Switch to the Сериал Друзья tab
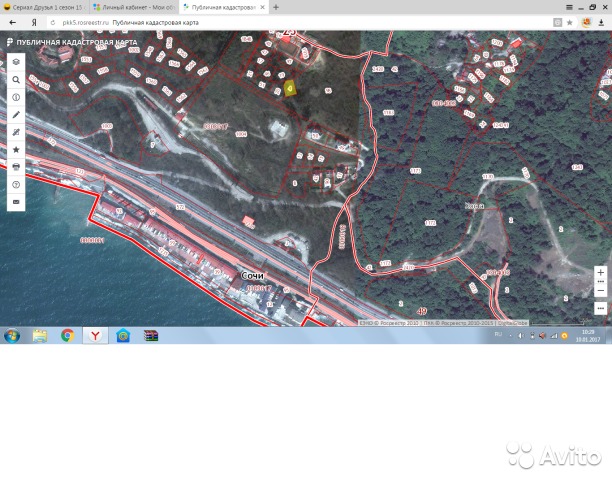 point(44,7)
